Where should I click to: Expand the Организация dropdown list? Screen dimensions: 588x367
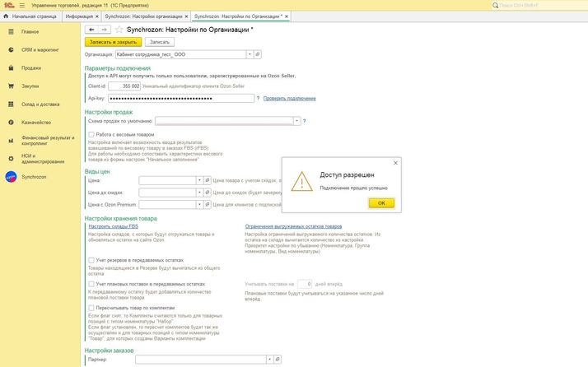pyautogui.click(x=248, y=54)
